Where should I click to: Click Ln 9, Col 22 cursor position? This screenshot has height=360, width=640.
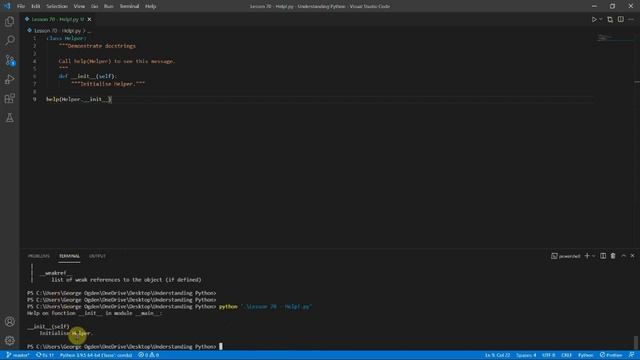[497, 355]
